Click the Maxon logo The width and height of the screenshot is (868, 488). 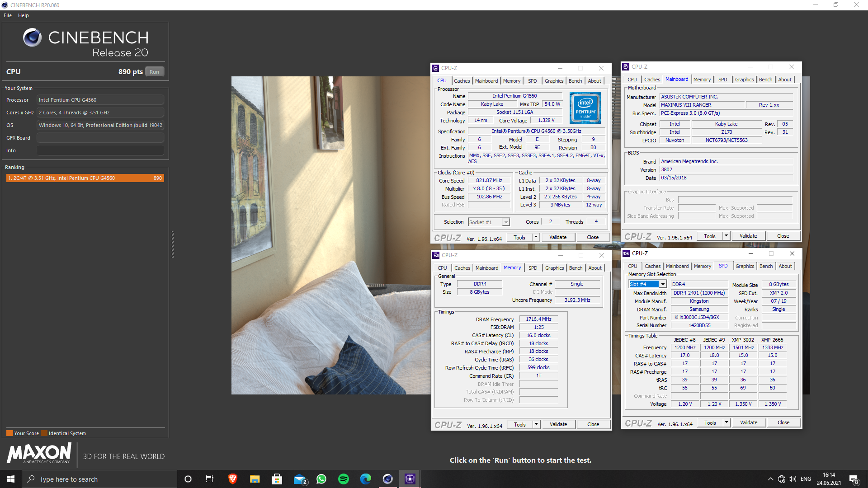(x=39, y=453)
